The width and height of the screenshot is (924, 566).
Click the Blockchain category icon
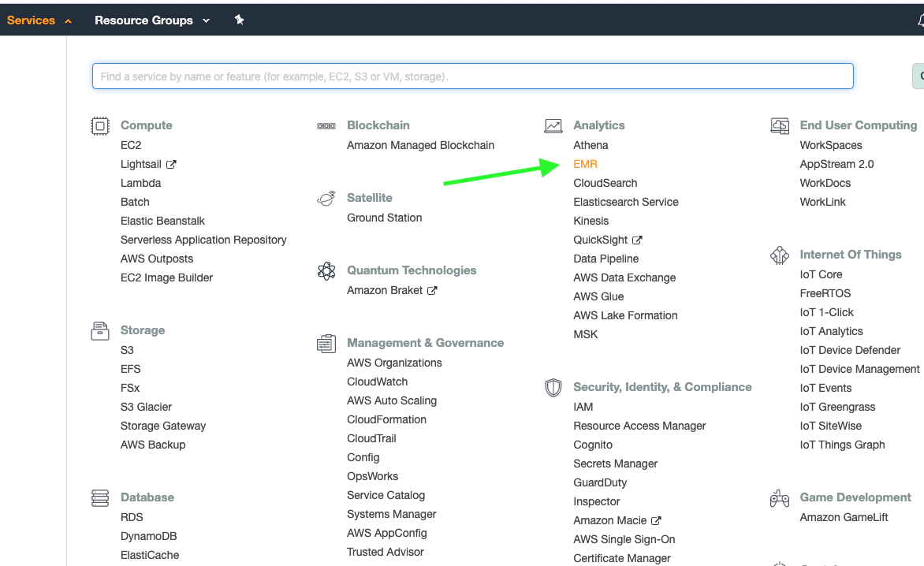tap(326, 126)
